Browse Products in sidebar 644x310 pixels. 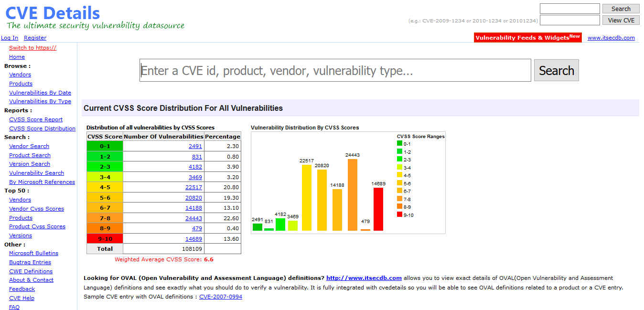(x=21, y=84)
